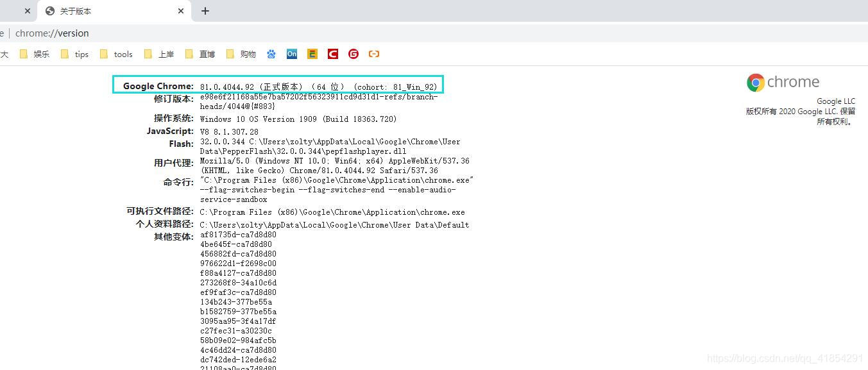Open the tools bookmark folder
This screenshot has width=868, height=370.
pyautogui.click(x=116, y=55)
